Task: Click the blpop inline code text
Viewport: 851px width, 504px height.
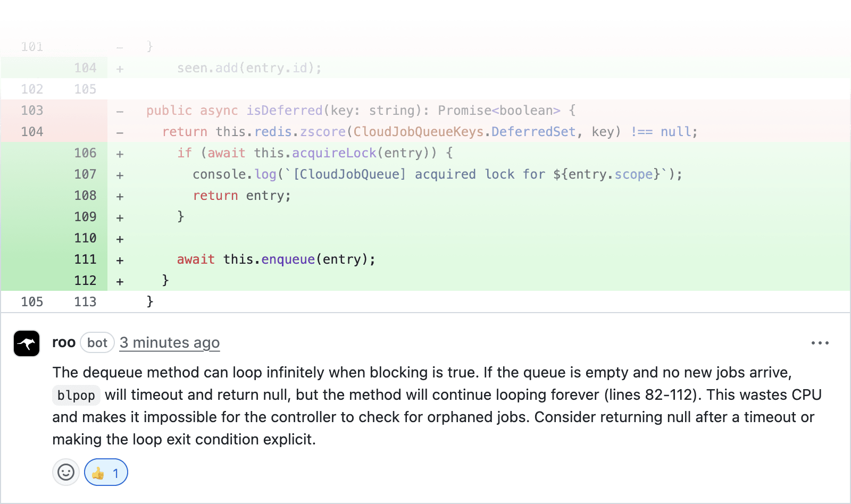Action: [x=76, y=395]
